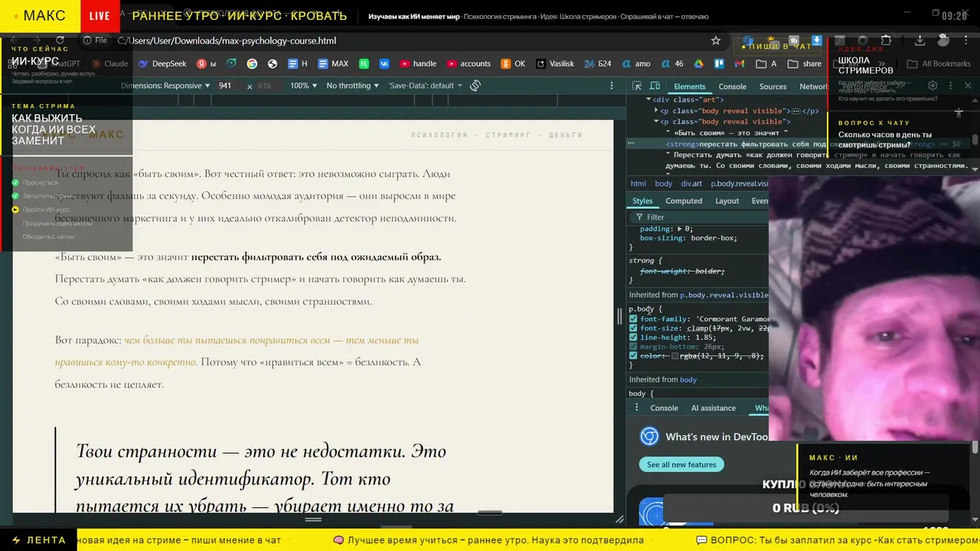Click the inherited from body link
Image resolution: width=980 pixels, height=551 pixels.
(688, 380)
